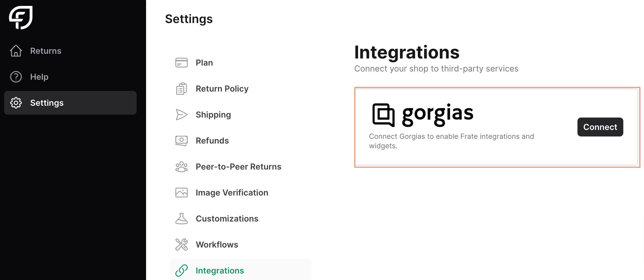Click the Gorgias logo in integration card
The height and width of the screenshot is (280, 644).
[x=423, y=115]
